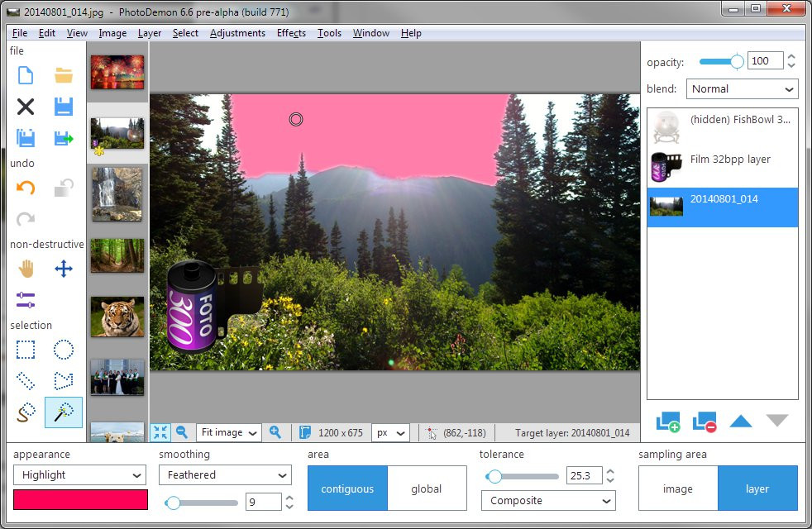Open the Fit image zoom dropdown
812x529 pixels.
(x=228, y=432)
